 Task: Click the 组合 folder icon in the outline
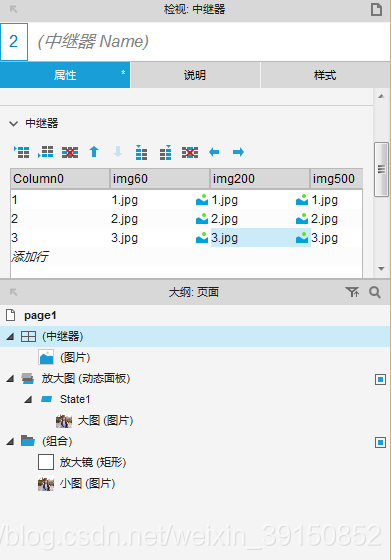coord(27,441)
